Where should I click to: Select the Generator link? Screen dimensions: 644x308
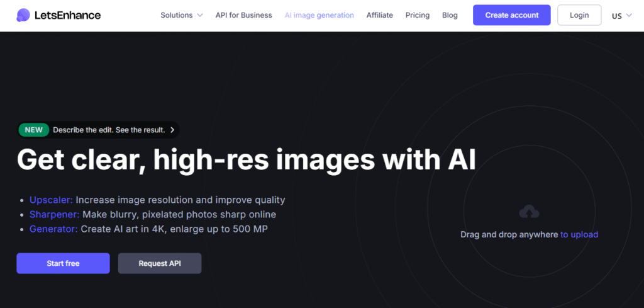pos(53,229)
